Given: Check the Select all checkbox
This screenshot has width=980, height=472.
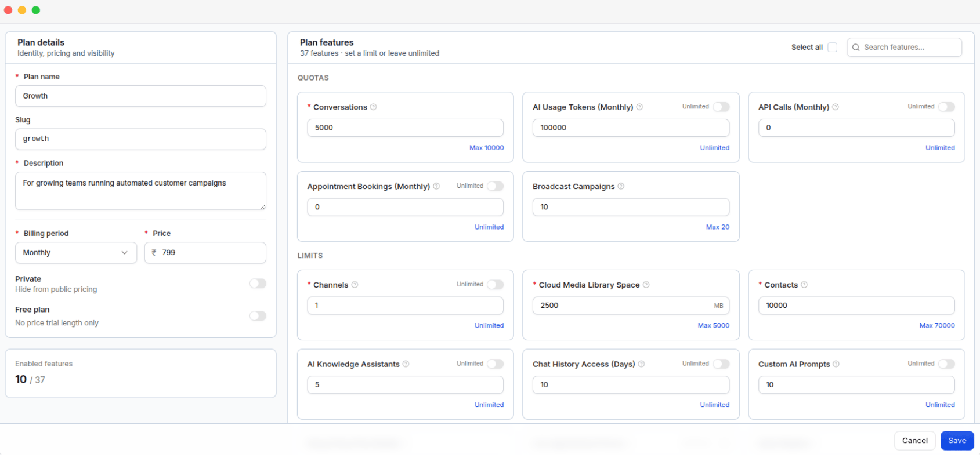Looking at the screenshot, I should pos(833,48).
